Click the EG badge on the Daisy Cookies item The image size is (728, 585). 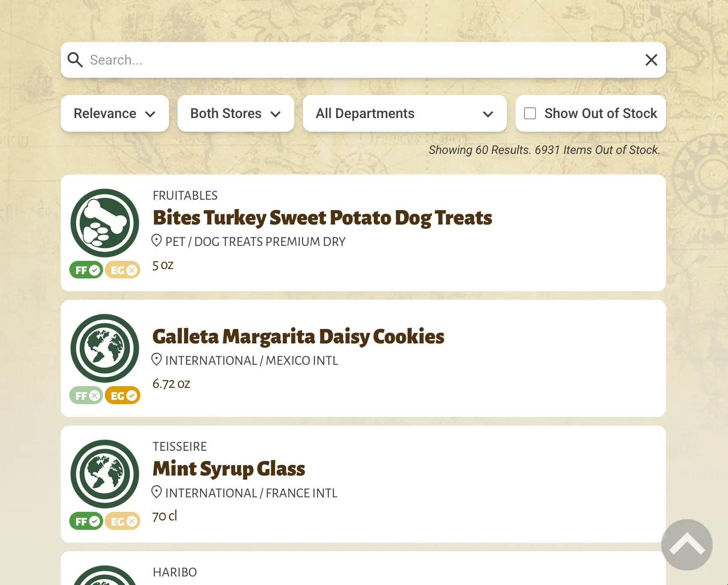point(123,396)
